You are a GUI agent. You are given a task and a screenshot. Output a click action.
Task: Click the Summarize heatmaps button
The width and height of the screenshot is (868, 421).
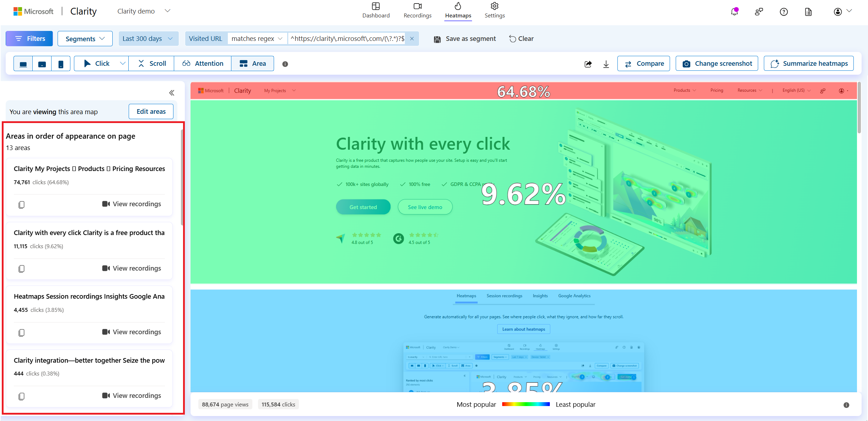[x=809, y=64]
